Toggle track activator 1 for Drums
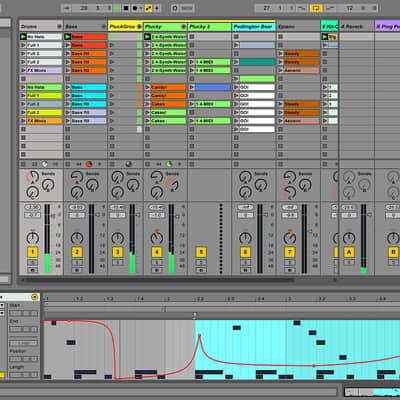 click(32, 252)
